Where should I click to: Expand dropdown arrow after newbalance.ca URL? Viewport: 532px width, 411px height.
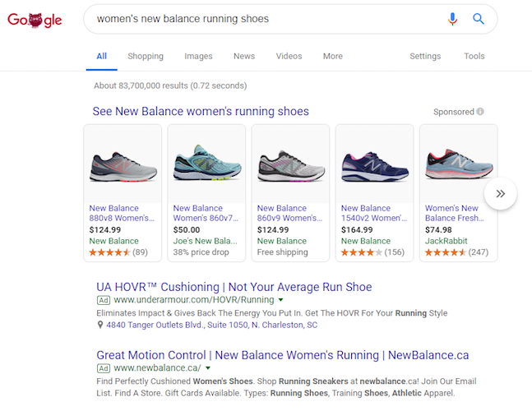coord(208,368)
